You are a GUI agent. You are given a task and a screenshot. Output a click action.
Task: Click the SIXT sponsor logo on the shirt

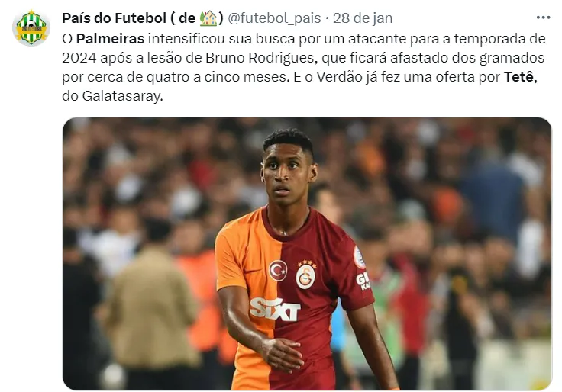275,310
